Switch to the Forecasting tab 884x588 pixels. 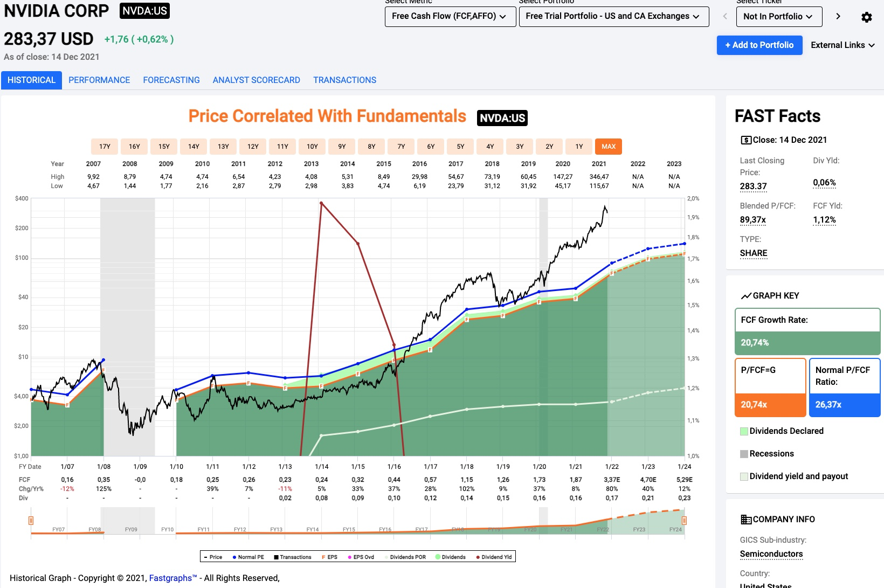tap(171, 80)
